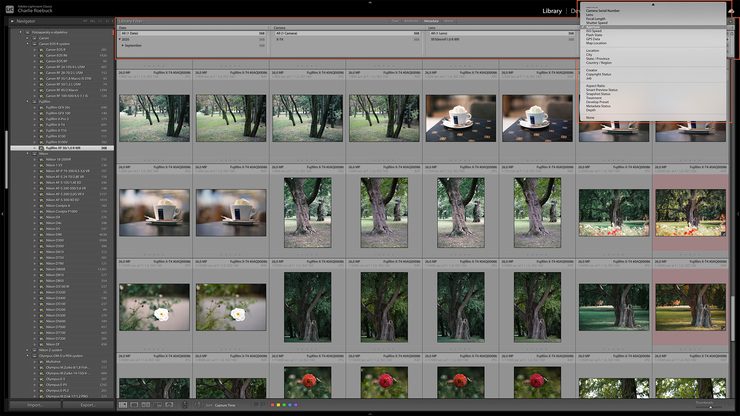Toggle sort direction icon
This screenshot has width=740, height=416.
pyautogui.click(x=199, y=405)
